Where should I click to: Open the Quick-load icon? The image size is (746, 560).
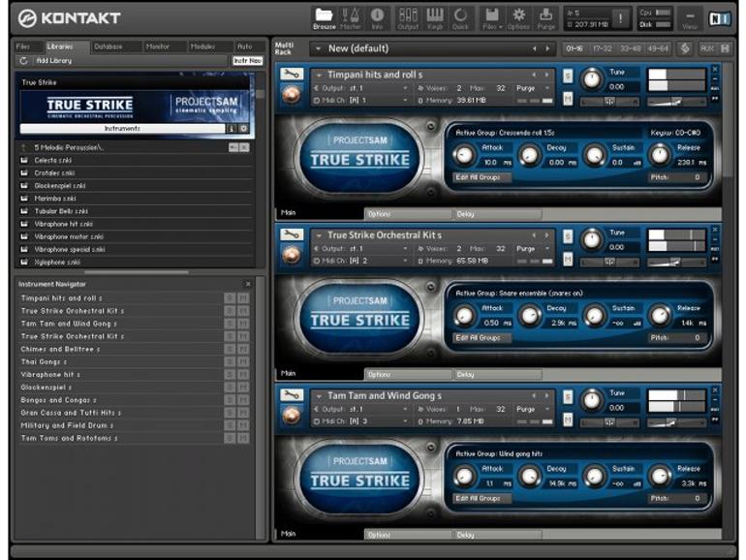460,18
